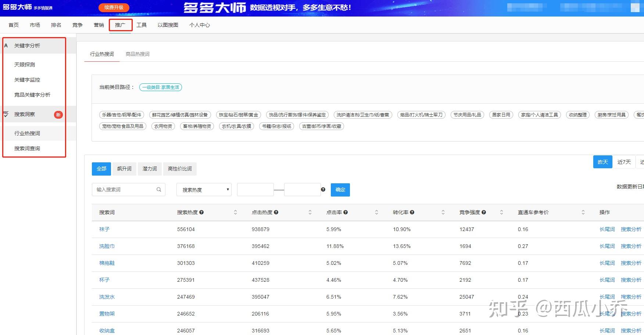The height and width of the screenshot is (335, 644).
Task: Sort table by 竞争强度 column arrows
Action: click(x=501, y=212)
